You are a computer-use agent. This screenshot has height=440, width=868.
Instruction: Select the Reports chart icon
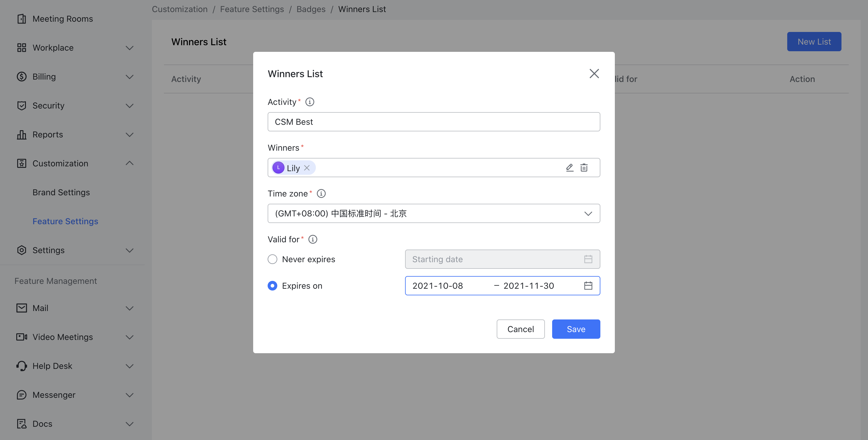pos(21,134)
